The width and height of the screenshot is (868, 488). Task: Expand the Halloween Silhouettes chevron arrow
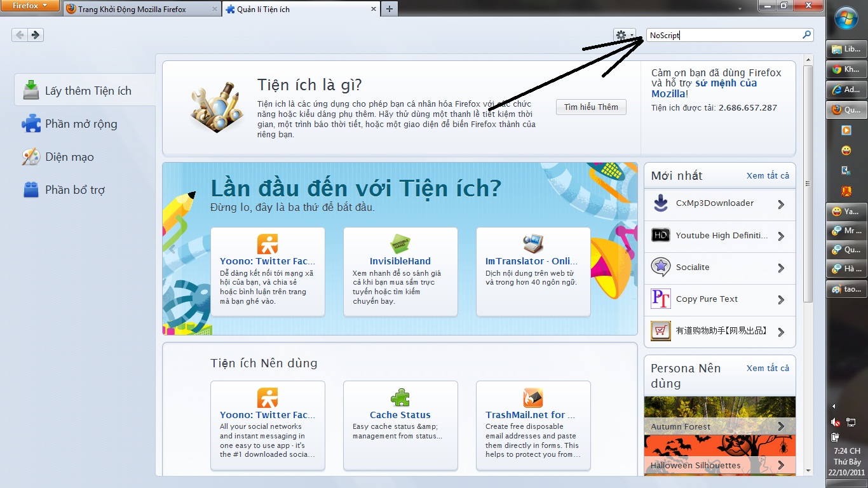click(x=781, y=466)
